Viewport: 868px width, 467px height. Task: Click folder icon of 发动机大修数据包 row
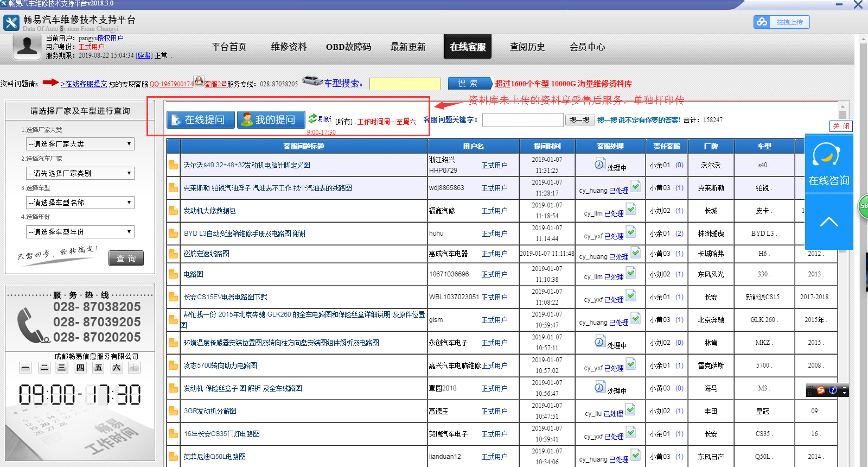click(173, 211)
